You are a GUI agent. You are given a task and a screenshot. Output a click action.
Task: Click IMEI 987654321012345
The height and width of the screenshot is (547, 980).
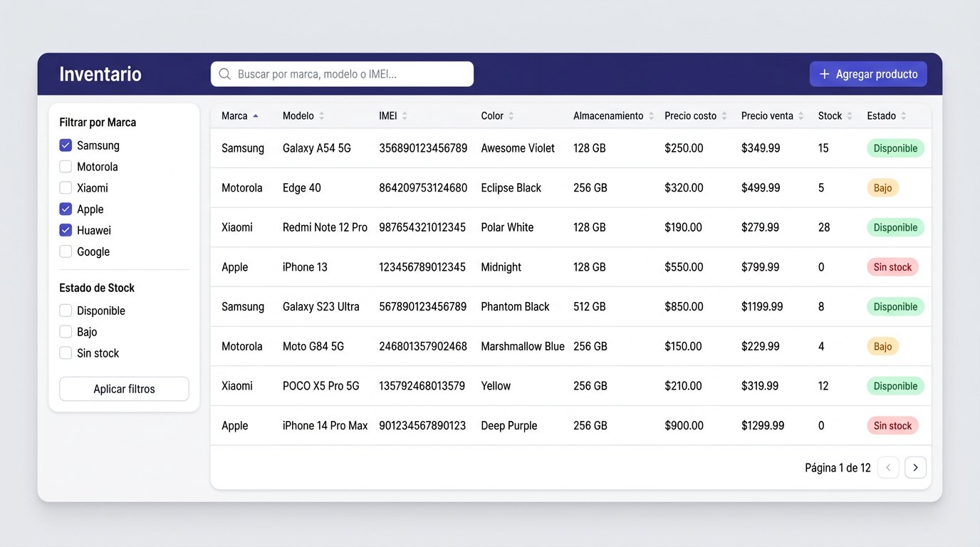(422, 227)
